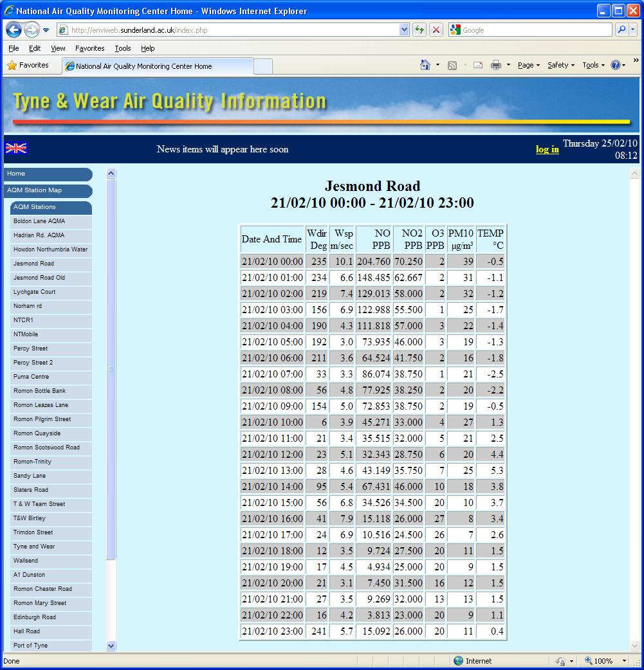Click the Favorites star icon
The height and width of the screenshot is (670, 644).
[12, 65]
